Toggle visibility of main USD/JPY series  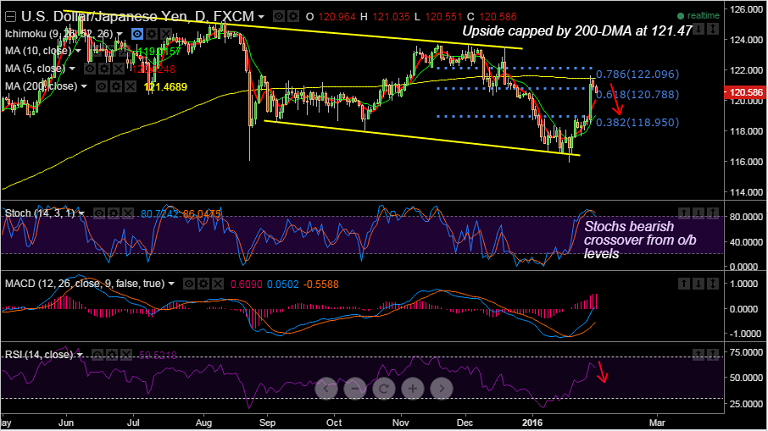click(279, 16)
